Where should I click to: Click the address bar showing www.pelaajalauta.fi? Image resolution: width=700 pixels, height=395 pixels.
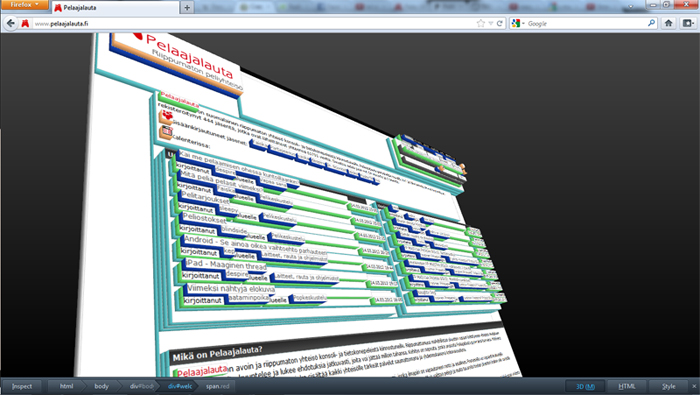[253, 24]
